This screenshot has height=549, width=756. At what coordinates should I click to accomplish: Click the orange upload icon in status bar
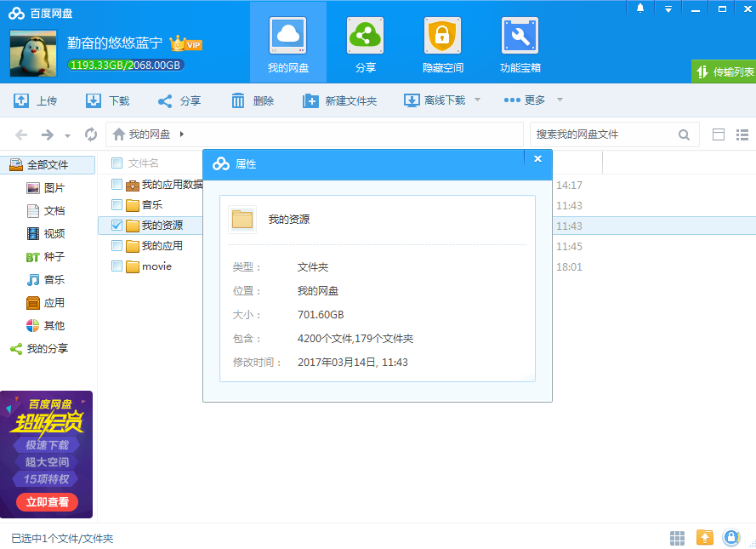click(x=704, y=537)
